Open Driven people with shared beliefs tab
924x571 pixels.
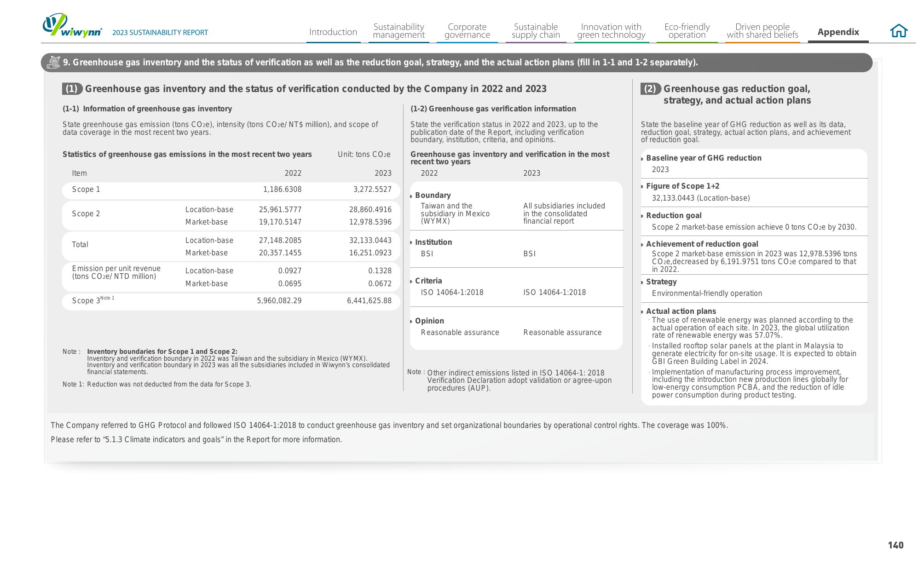762,31
